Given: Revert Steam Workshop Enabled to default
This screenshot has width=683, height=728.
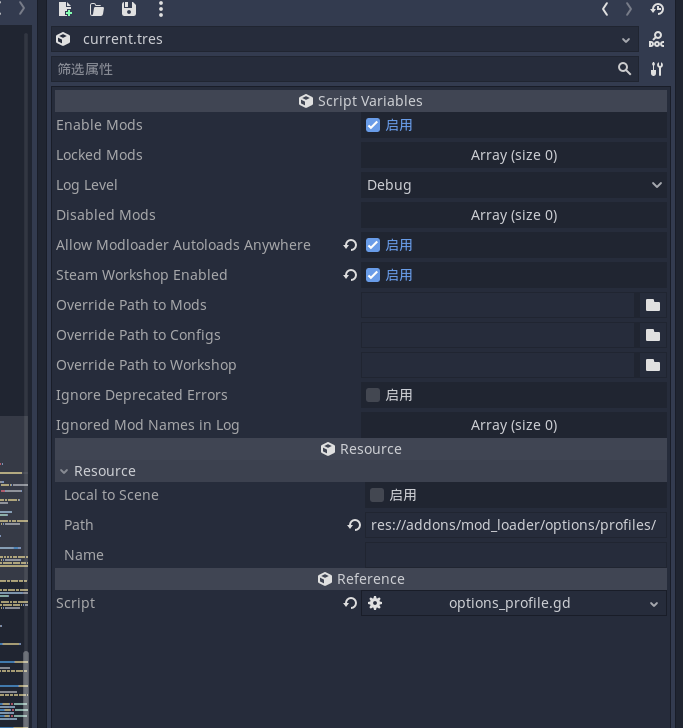Looking at the screenshot, I should click(x=350, y=275).
